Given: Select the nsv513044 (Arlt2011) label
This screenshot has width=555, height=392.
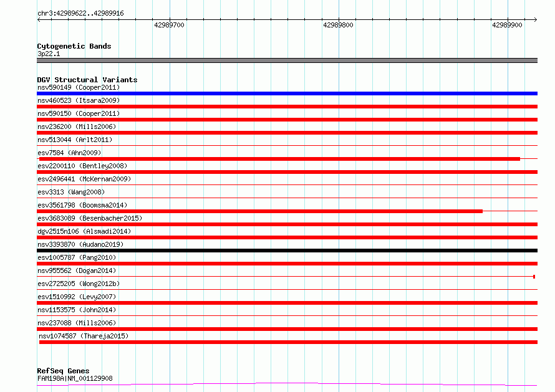Looking at the screenshot, I should tap(75, 140).
